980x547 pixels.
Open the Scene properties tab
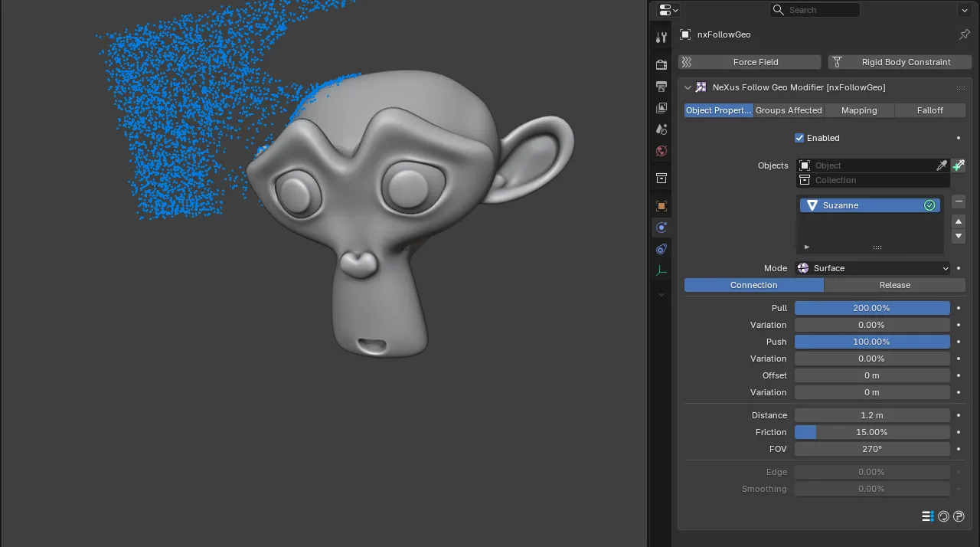click(x=661, y=129)
